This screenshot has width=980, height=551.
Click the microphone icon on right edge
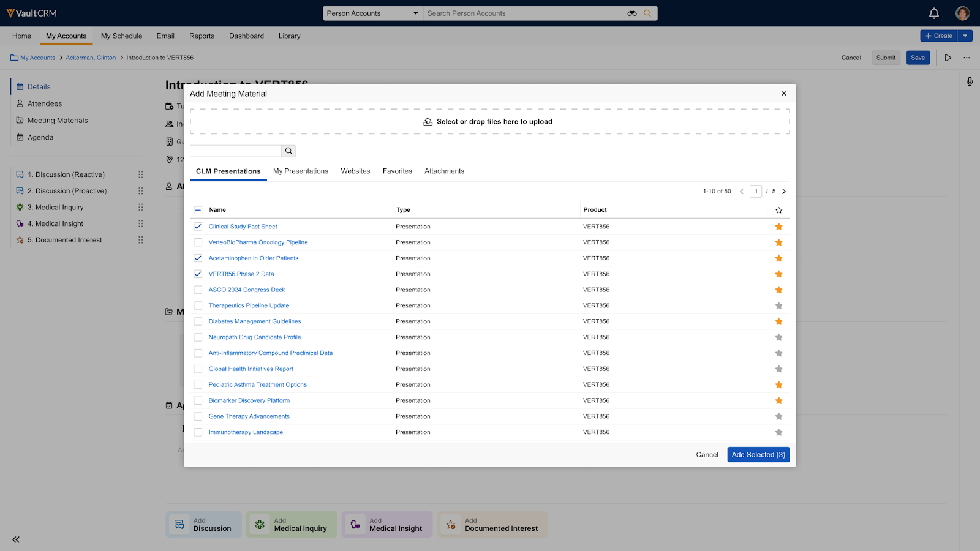(x=969, y=81)
